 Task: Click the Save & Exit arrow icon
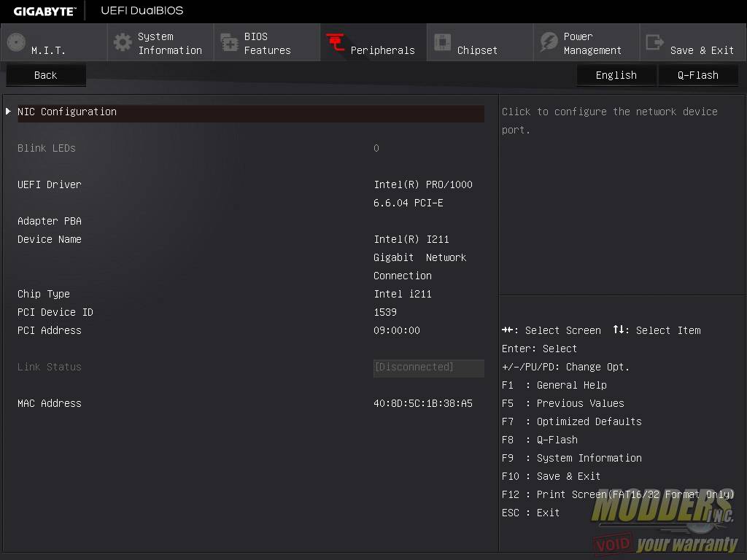[654, 42]
